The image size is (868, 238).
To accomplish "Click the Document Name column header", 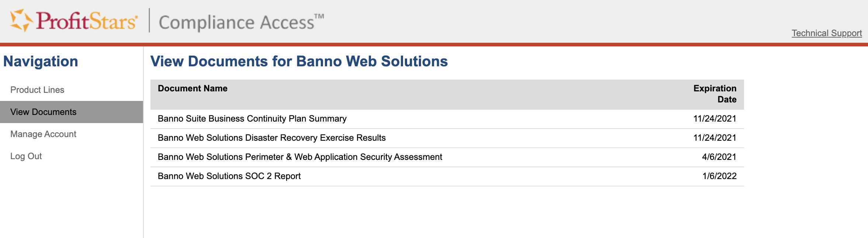I will click(x=192, y=88).
